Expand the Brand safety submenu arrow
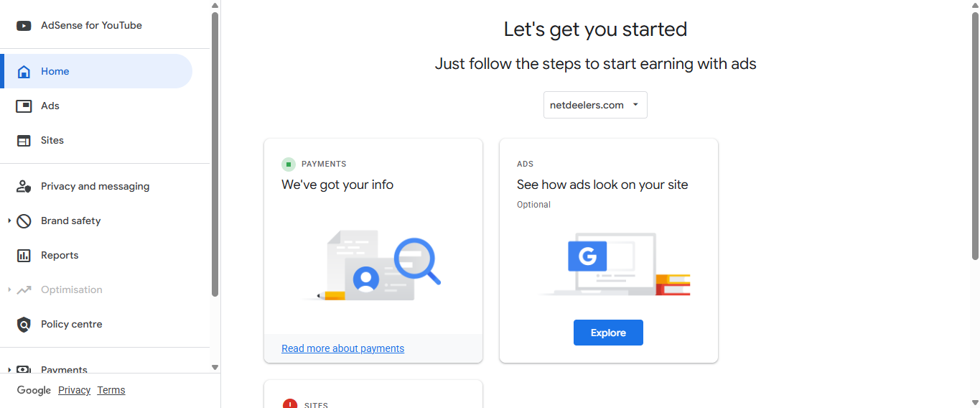 [9, 221]
